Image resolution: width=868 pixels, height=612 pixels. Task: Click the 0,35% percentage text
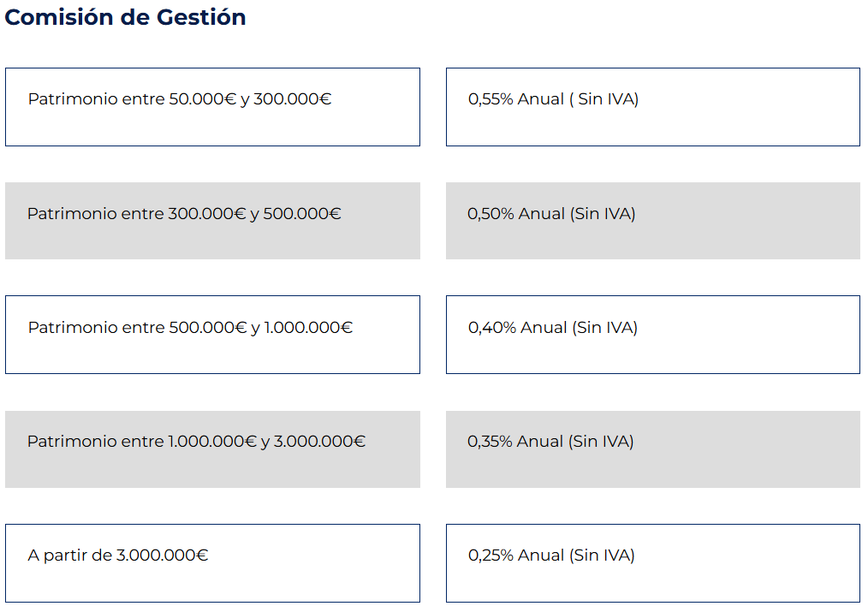(x=490, y=442)
